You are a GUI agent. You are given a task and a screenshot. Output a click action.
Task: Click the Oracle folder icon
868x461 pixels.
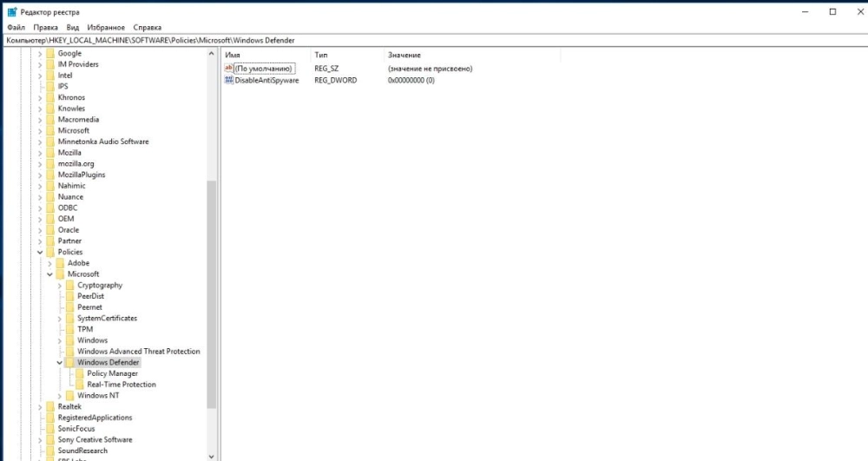point(50,230)
